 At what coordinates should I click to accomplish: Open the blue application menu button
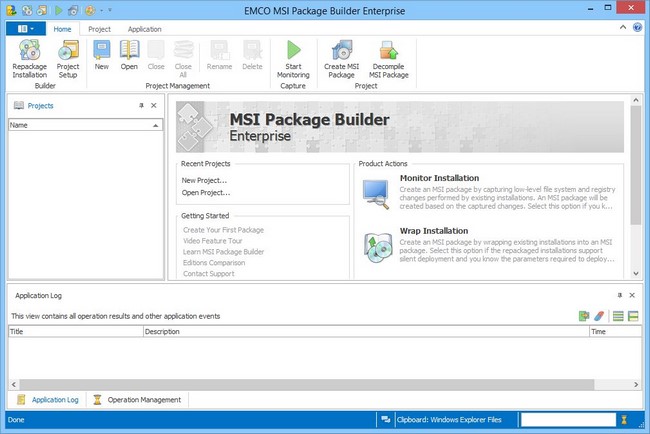(x=26, y=29)
